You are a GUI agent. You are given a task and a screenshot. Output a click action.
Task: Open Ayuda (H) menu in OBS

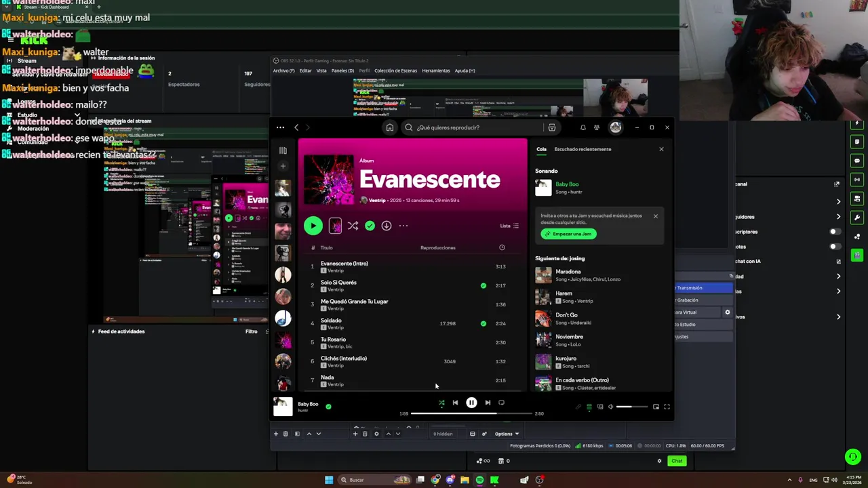[x=465, y=70]
